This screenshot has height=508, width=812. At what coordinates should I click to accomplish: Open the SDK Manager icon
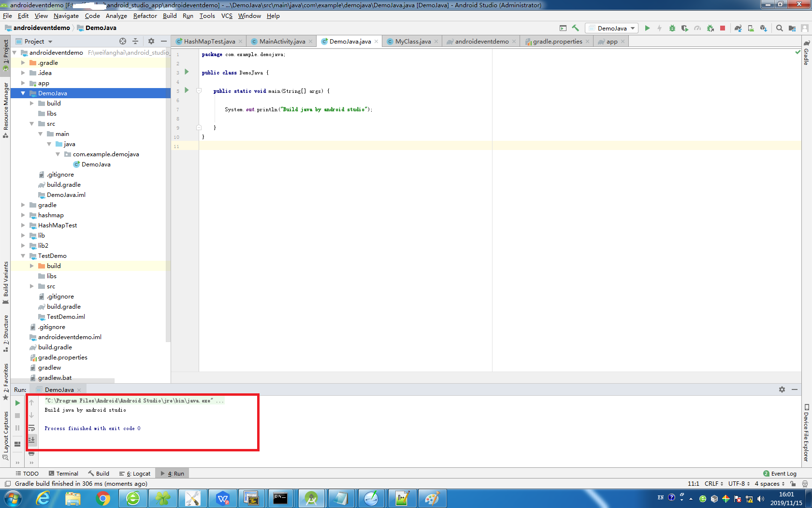click(763, 28)
